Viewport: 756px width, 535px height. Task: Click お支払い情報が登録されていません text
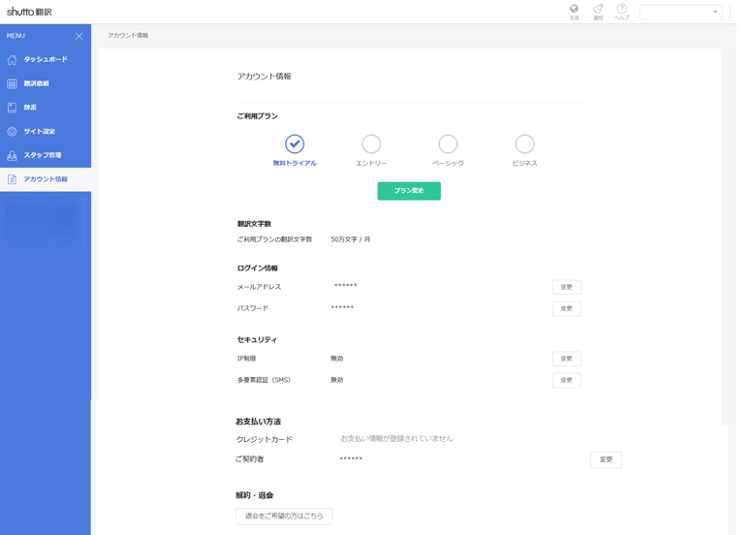(396, 439)
